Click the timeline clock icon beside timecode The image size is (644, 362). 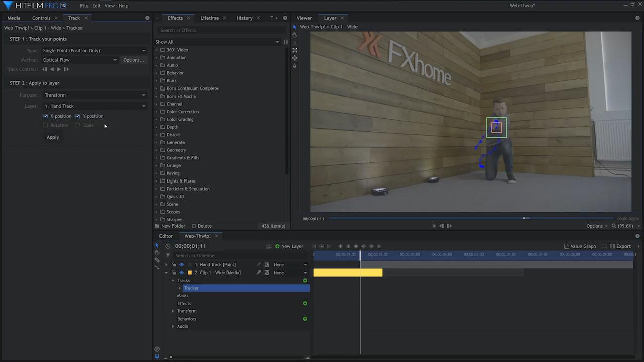168,246
